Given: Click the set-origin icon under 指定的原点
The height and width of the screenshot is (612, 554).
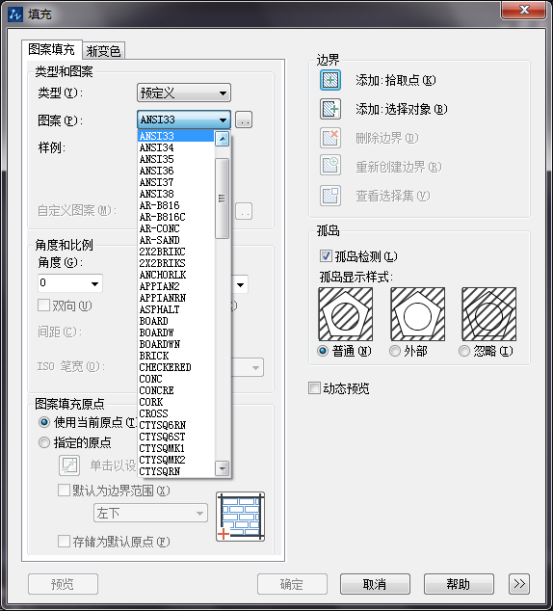Looking at the screenshot, I should pos(69,465).
